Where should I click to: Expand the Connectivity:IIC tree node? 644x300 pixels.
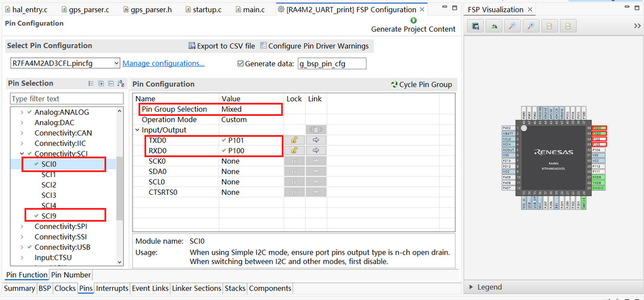click(x=21, y=143)
